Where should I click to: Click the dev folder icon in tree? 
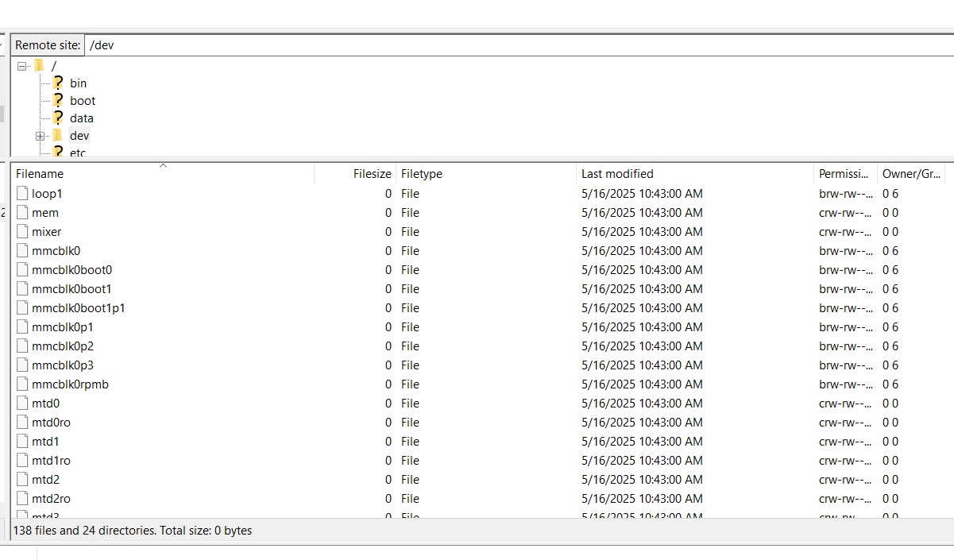click(x=57, y=135)
